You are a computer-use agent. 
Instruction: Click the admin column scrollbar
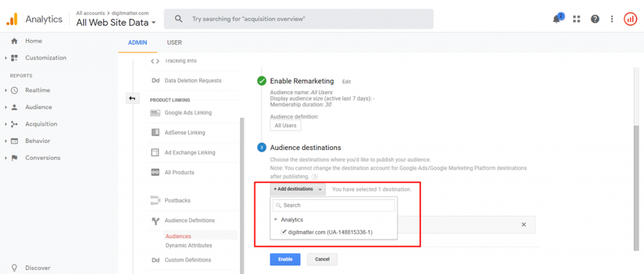pos(242,196)
